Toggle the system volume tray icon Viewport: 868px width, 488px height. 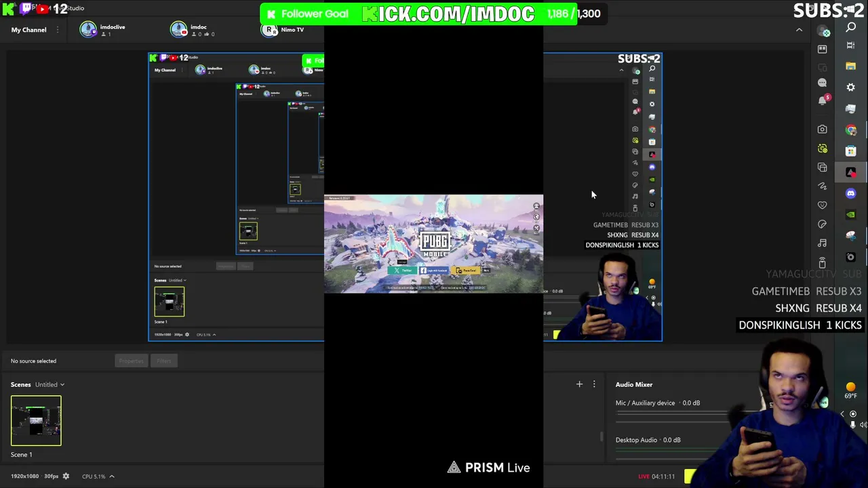[863, 425]
